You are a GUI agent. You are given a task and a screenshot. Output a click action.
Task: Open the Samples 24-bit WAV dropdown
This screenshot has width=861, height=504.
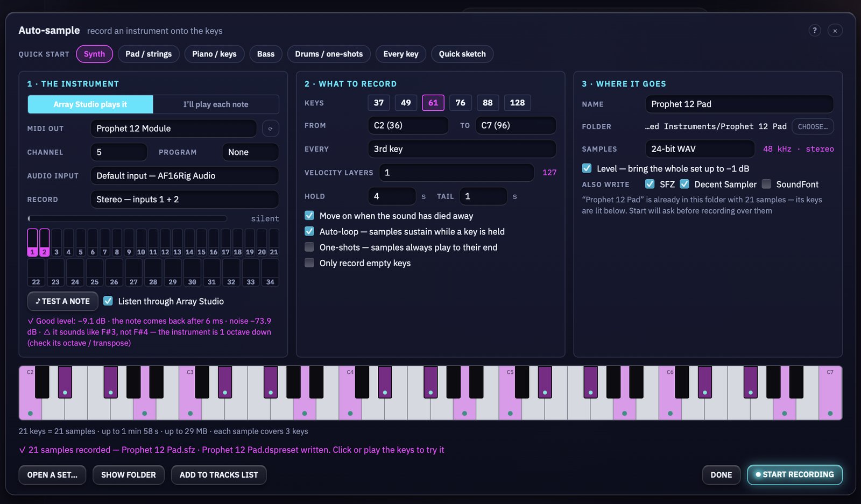(700, 149)
